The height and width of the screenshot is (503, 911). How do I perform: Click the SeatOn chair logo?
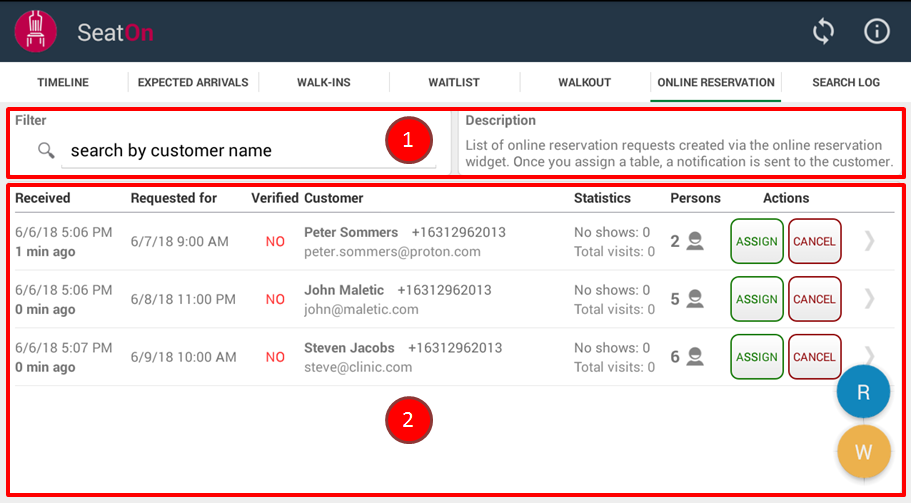[x=35, y=31]
